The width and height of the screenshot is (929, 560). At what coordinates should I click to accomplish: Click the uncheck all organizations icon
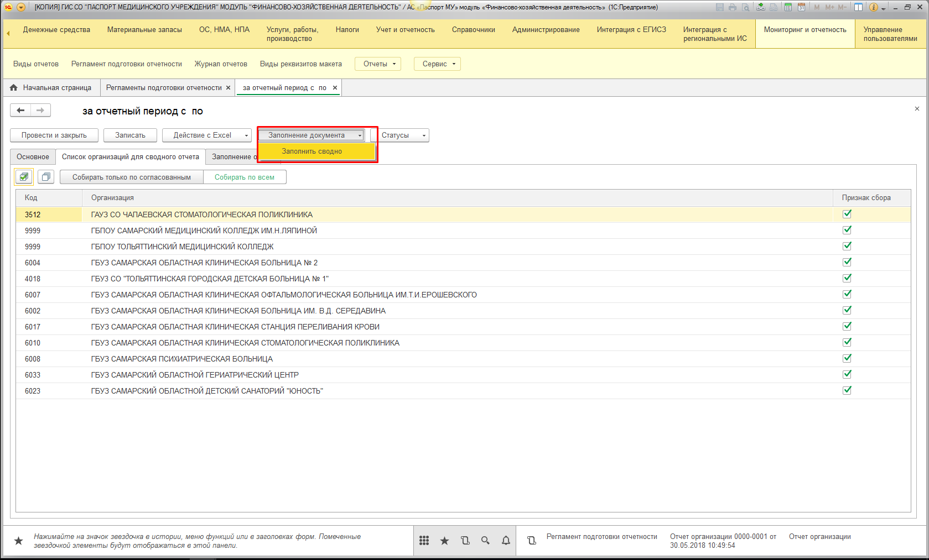pos(46,177)
